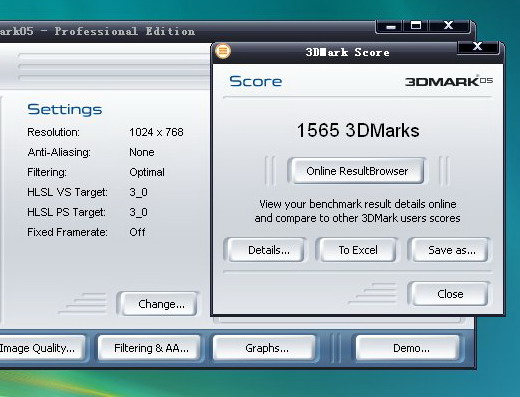Open Filtering & AA... options
520x397 pixels.
[151, 348]
